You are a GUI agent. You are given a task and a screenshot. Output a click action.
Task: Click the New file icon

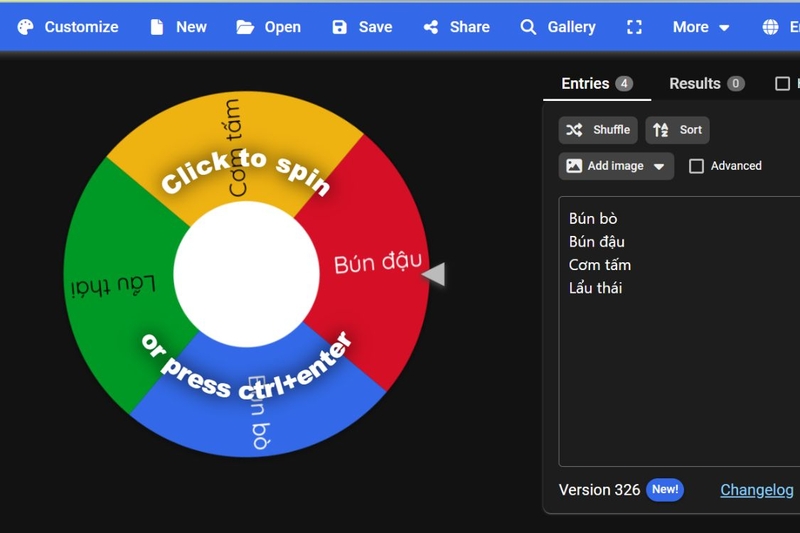click(x=157, y=27)
